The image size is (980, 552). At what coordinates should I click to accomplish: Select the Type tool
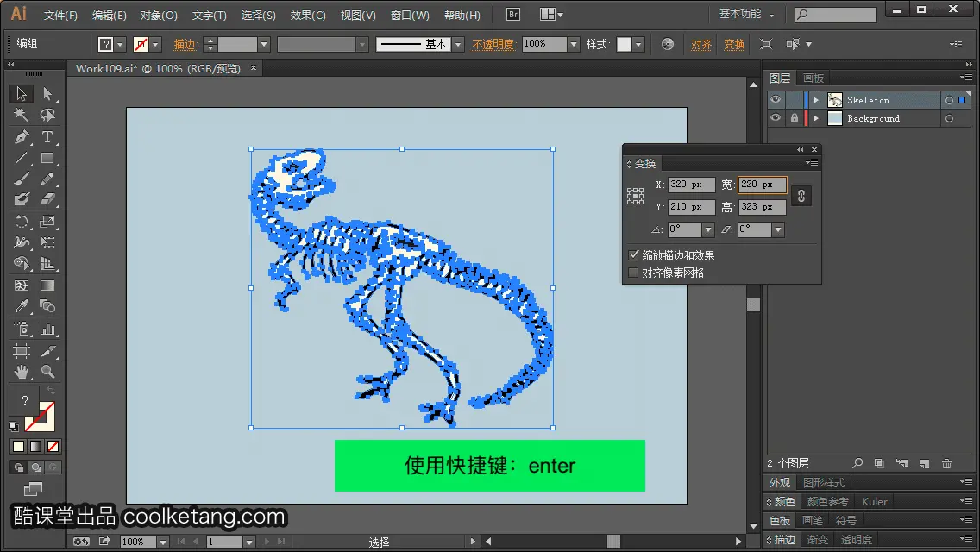click(x=47, y=136)
